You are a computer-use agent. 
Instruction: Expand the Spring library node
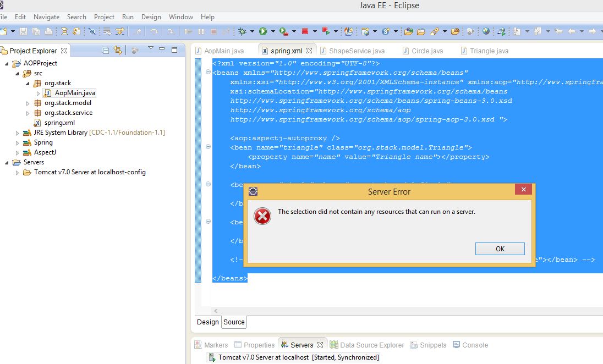point(17,143)
